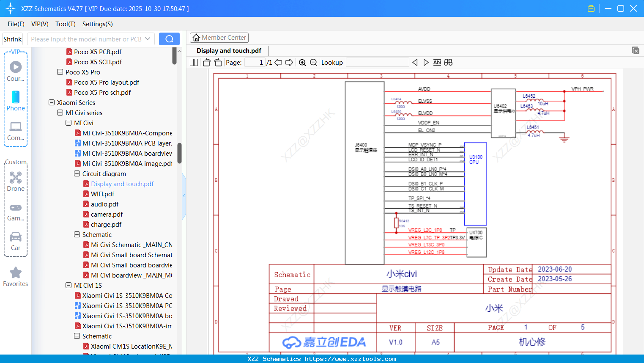
Task: Select the Phone category
Action: (x=16, y=101)
